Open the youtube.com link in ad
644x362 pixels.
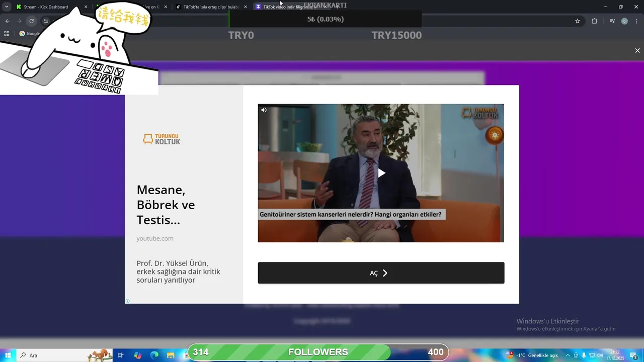click(155, 238)
